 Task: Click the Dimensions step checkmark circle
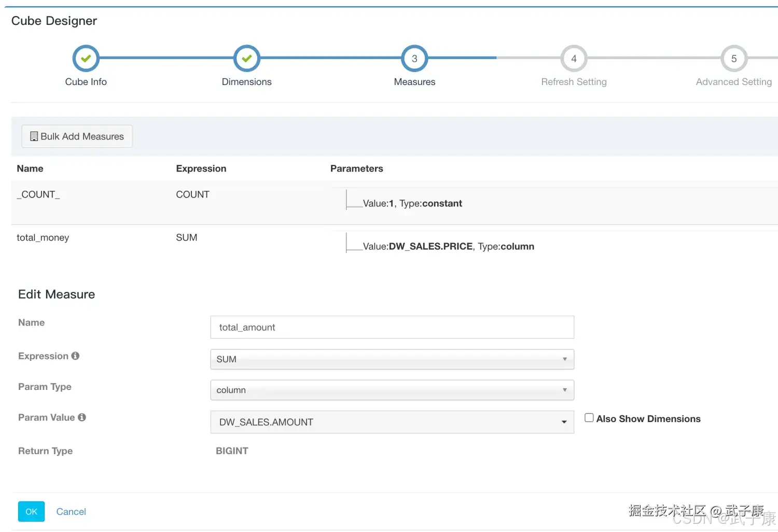coord(246,59)
